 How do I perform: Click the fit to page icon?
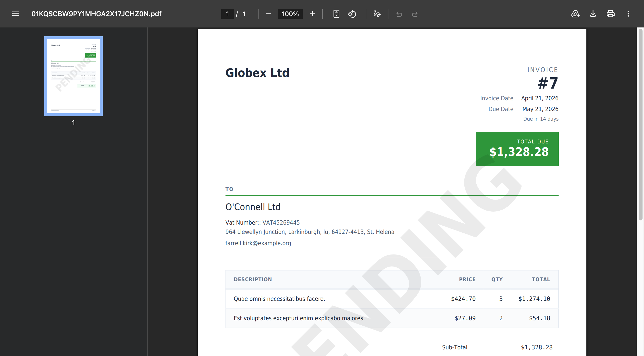pyautogui.click(x=336, y=14)
